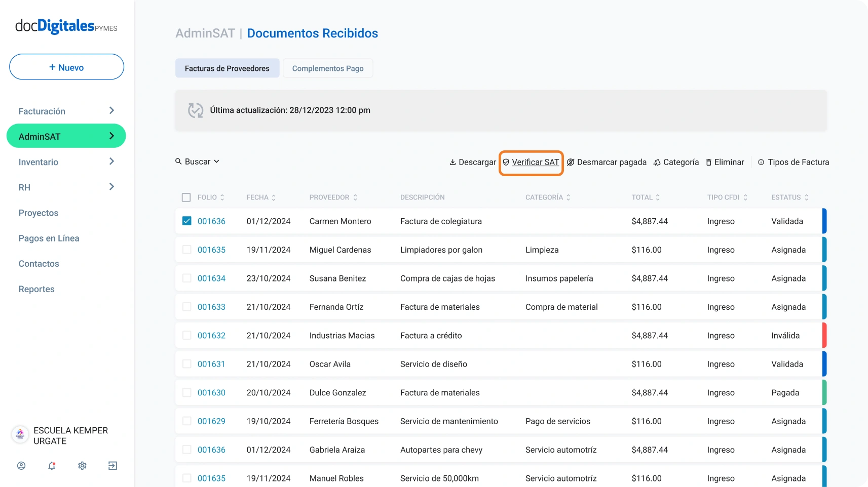Screen dimensions: 868x487
Task: Open Proyectos in the sidebar
Action: coord(39,213)
